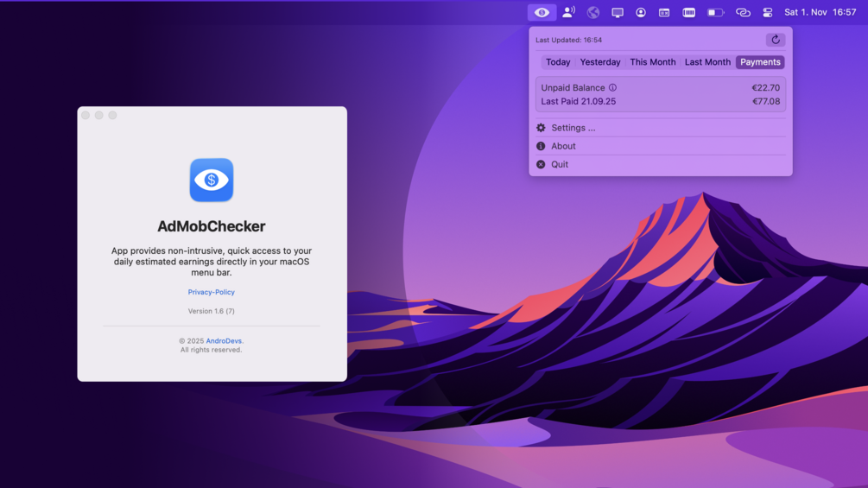Open Settings ... menu entry
Viewport: 868px width, 488px height.
pyautogui.click(x=661, y=128)
